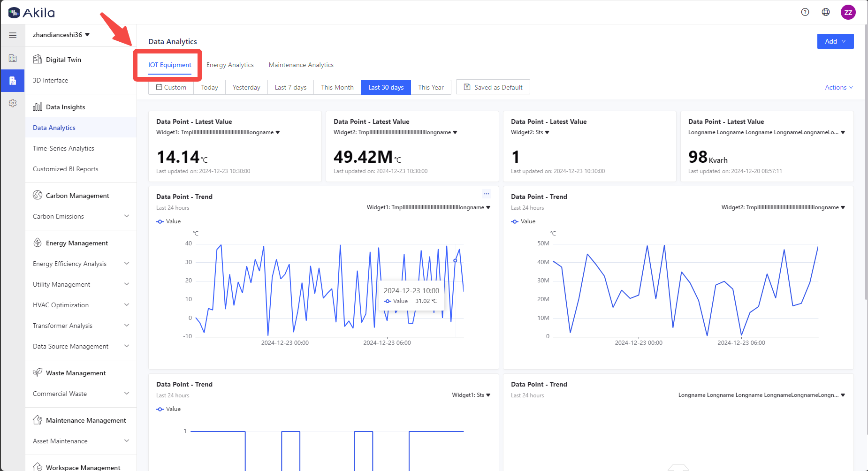Screen dimensions: 868x471
Task: Select Last 30 days filter
Action: click(x=386, y=87)
